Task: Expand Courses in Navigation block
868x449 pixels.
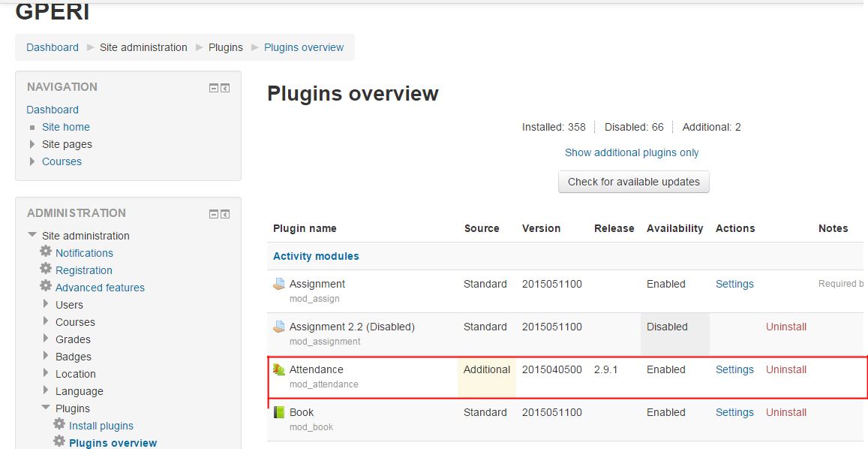Action: point(32,161)
